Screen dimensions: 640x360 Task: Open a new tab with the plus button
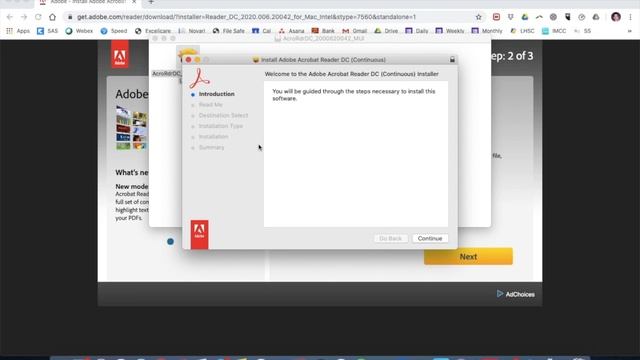(151, 2)
